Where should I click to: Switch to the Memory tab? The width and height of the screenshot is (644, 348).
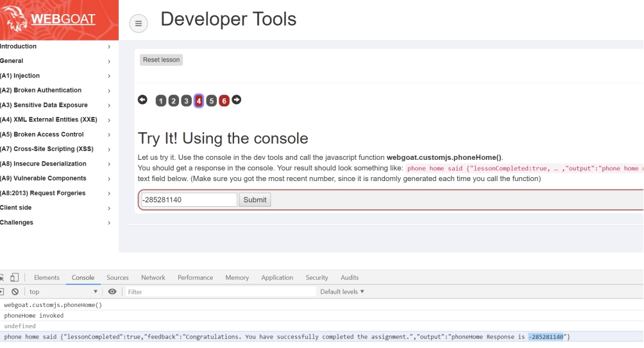click(237, 277)
